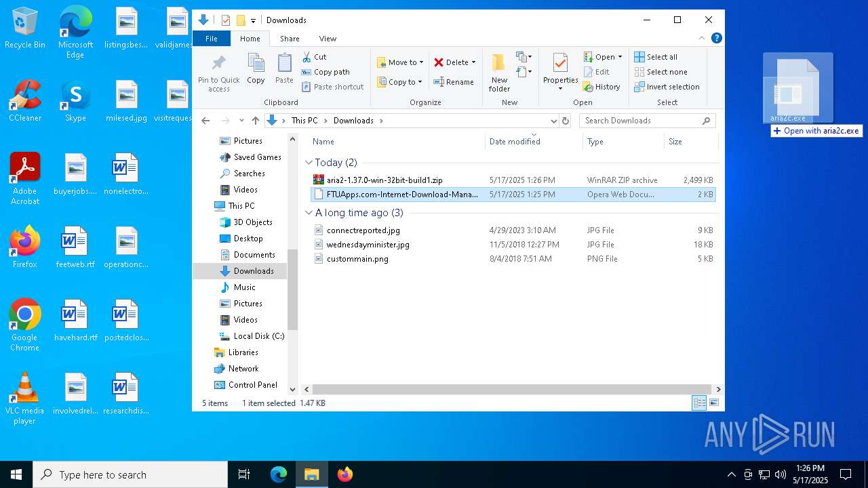Click Type here to search box
This screenshot has height=488, width=868.
(x=130, y=474)
